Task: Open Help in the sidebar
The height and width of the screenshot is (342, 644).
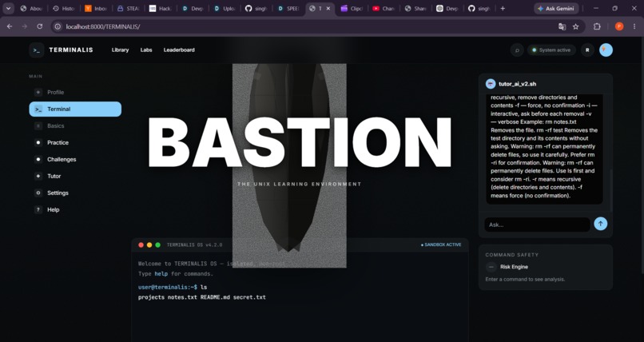Action: [x=75, y=210]
